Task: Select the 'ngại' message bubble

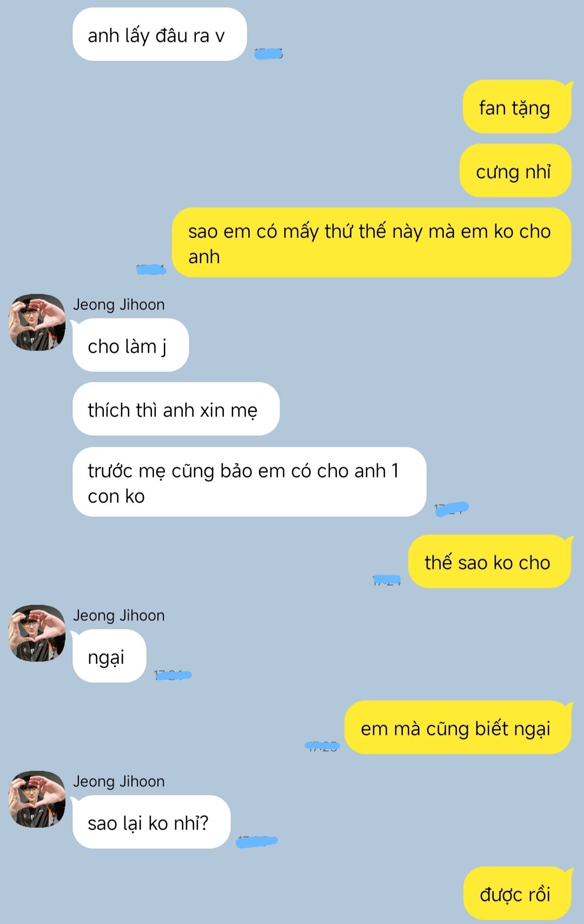Action: [109, 656]
